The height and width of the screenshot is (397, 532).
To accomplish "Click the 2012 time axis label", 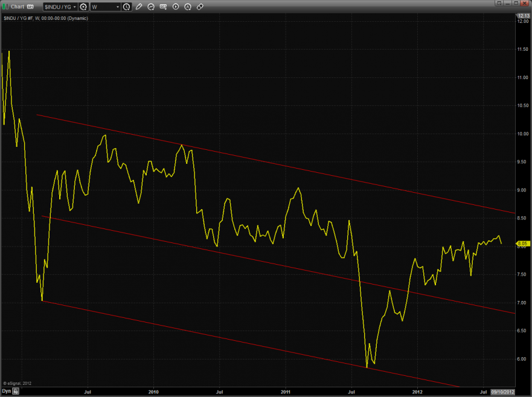I will (417, 392).
